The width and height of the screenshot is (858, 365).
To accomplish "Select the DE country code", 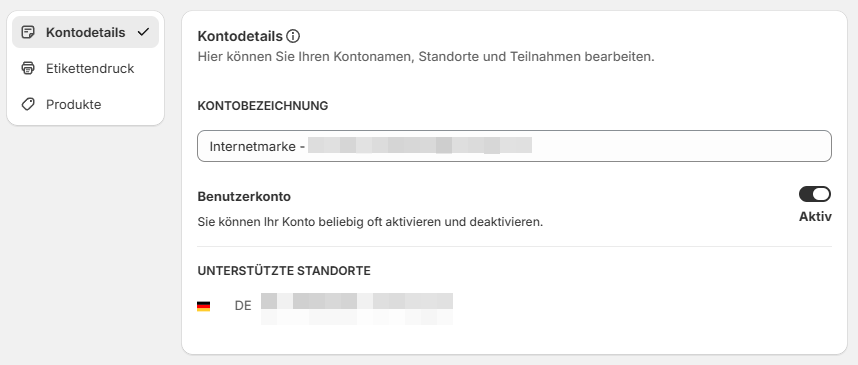I will tap(243, 306).
